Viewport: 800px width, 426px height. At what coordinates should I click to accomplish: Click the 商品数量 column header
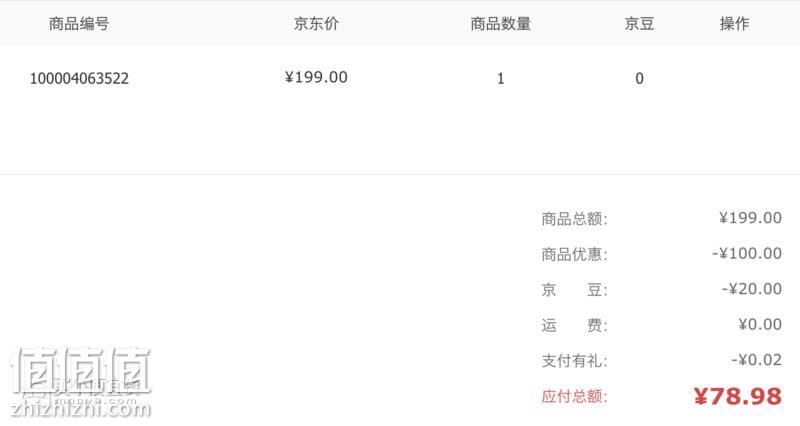[501, 23]
